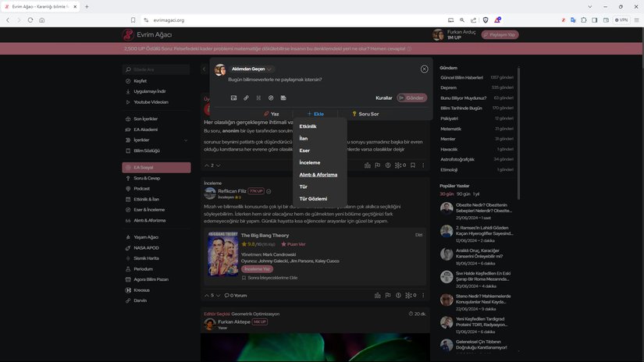The image size is (644, 362).
Task: Click the image upload icon in composer
Action: tap(233, 98)
